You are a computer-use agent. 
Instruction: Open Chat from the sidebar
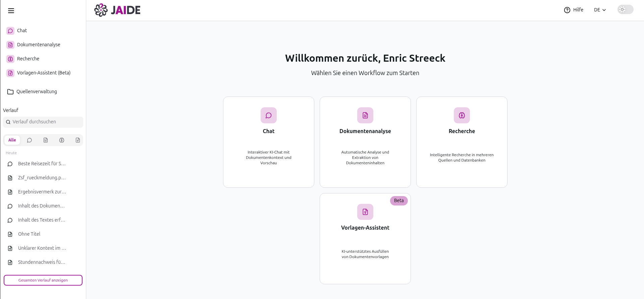click(22, 31)
